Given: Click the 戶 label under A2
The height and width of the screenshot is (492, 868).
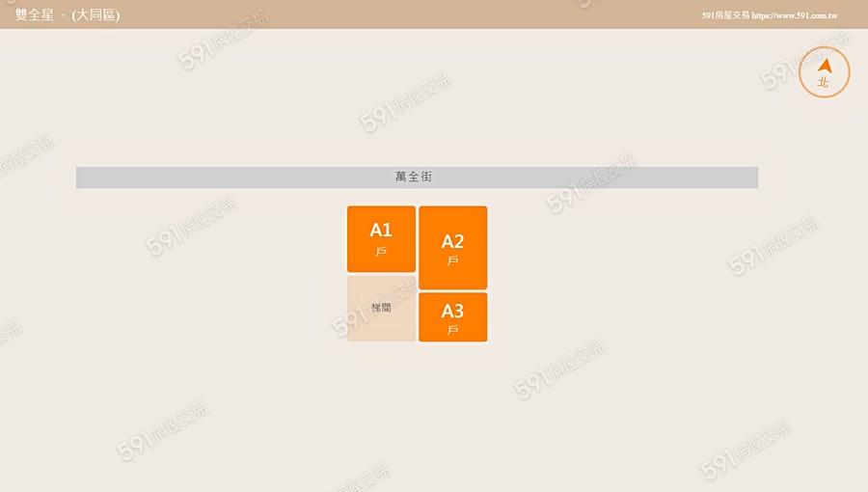Looking at the screenshot, I should [453, 260].
